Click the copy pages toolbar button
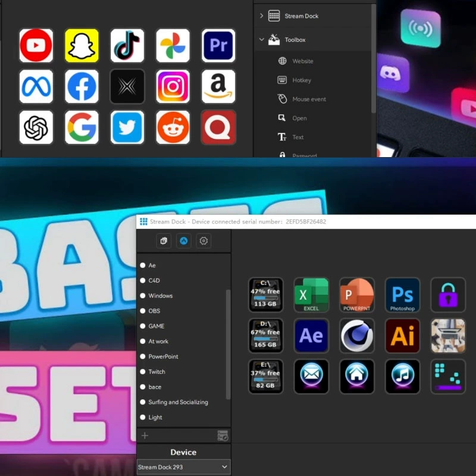The image size is (476, 476). (x=164, y=241)
